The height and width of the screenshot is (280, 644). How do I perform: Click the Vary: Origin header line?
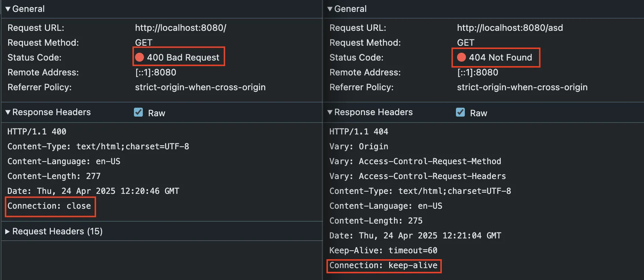coord(359,147)
